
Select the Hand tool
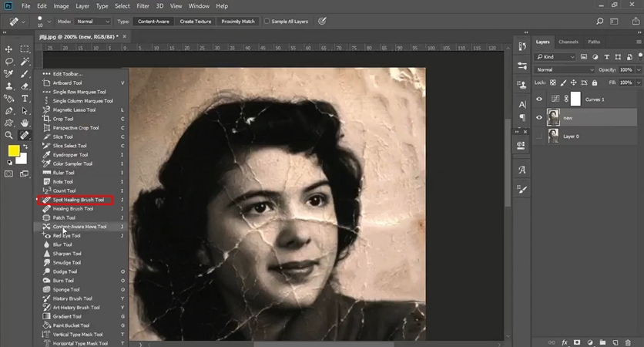(25, 123)
